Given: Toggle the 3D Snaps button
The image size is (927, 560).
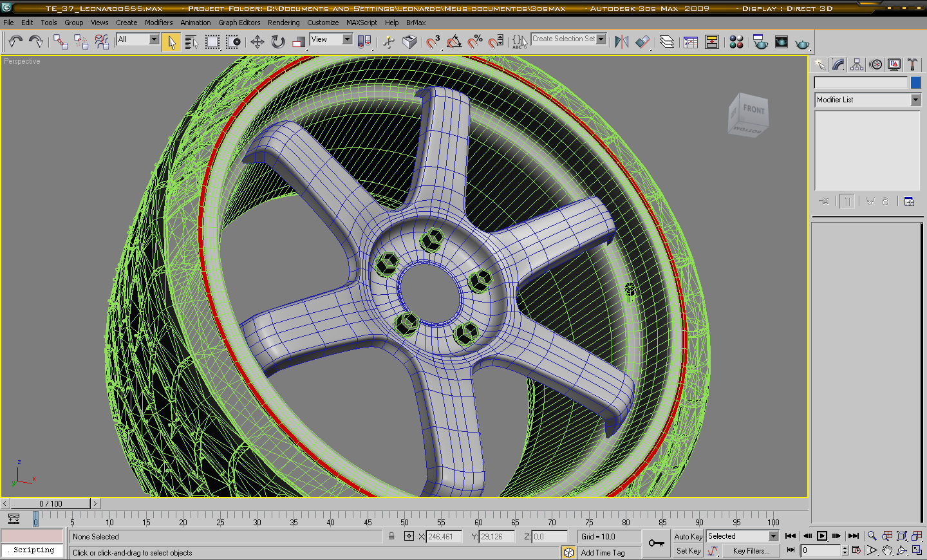Looking at the screenshot, I should pos(433,42).
